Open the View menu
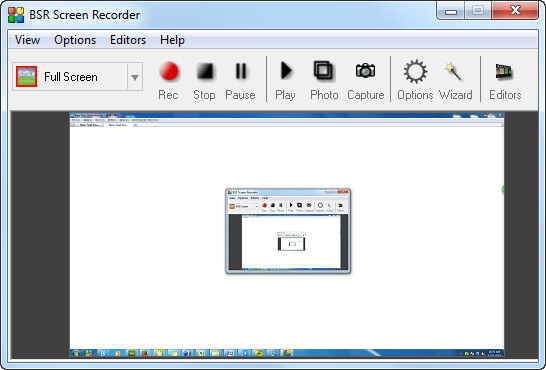Viewport: 546px width, 370px height. pyautogui.click(x=27, y=40)
